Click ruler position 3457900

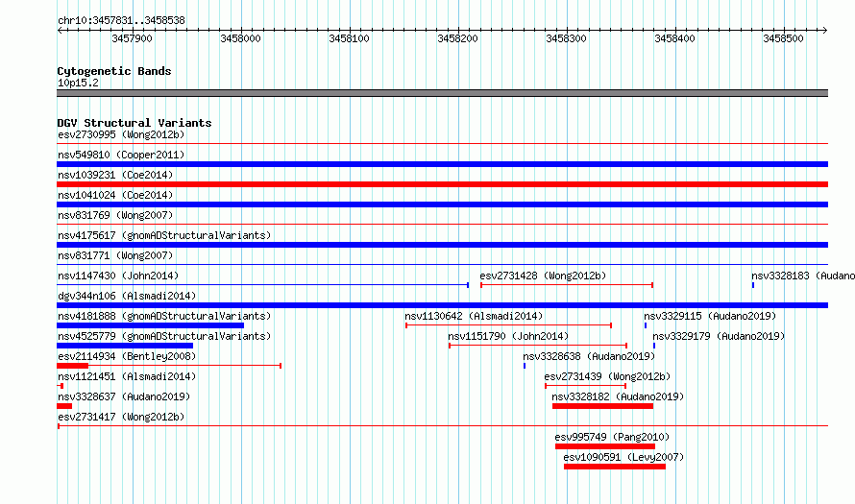132,38
